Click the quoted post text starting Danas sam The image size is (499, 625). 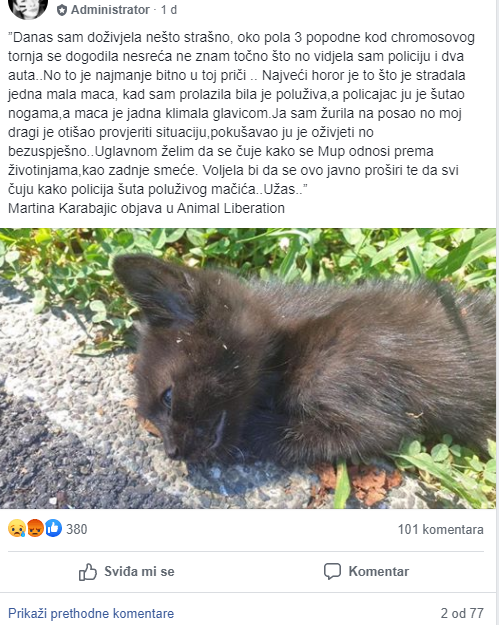click(x=241, y=113)
